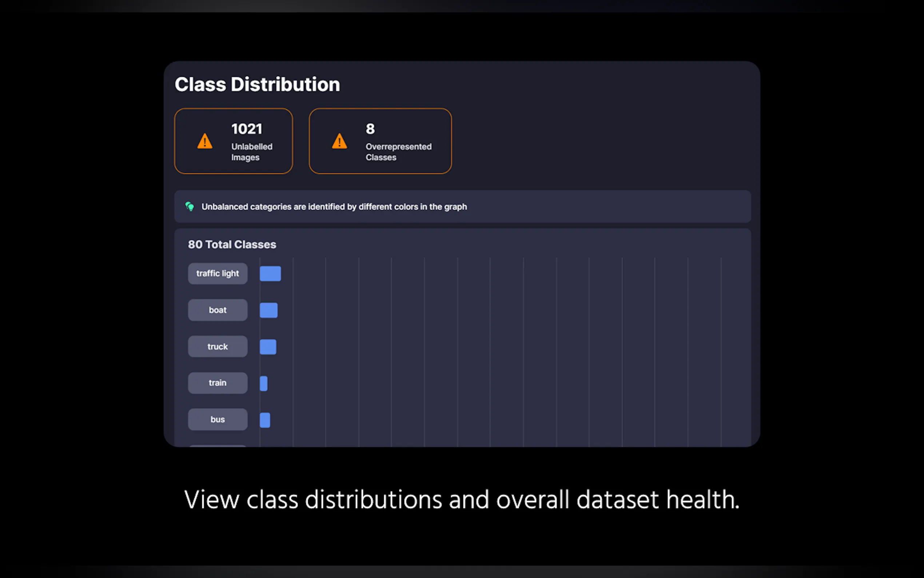Click the blue bar for bus

(x=265, y=420)
